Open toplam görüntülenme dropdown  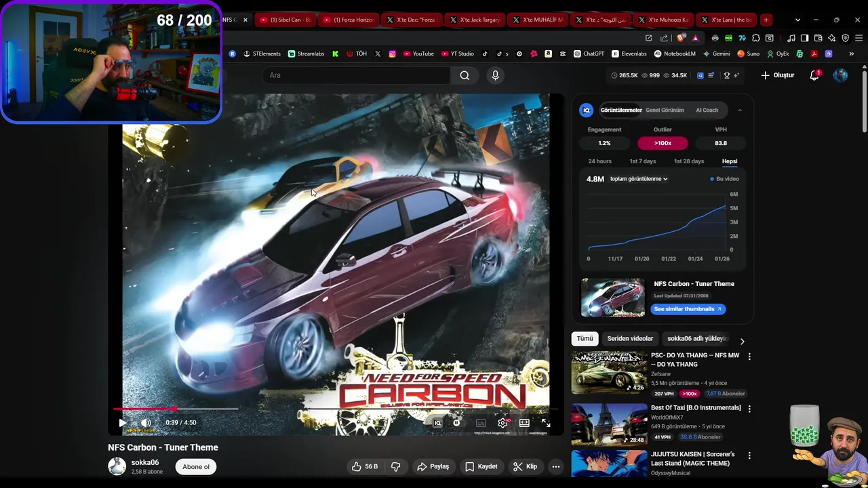pos(639,179)
